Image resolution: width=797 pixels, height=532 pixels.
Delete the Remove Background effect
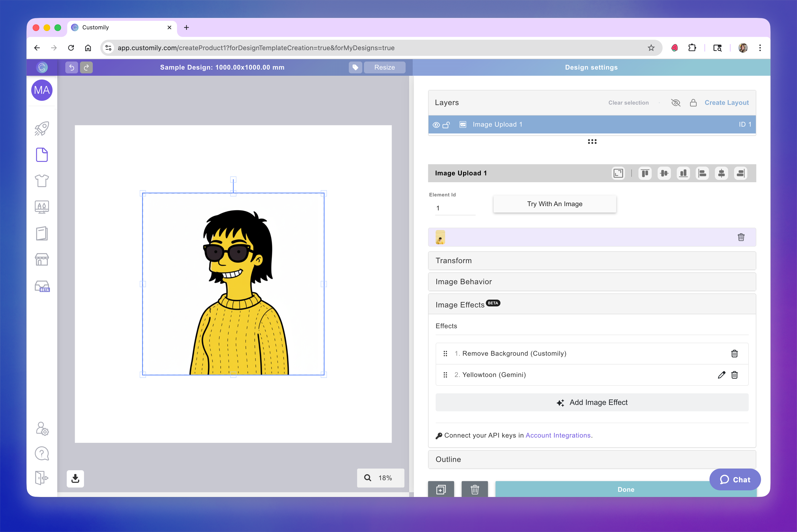point(734,354)
